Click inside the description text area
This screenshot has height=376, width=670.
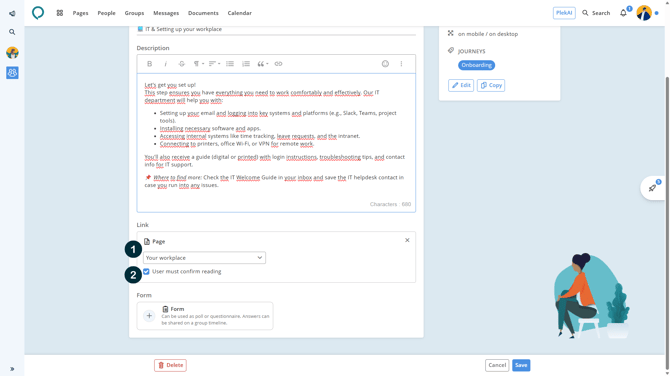tap(276, 143)
